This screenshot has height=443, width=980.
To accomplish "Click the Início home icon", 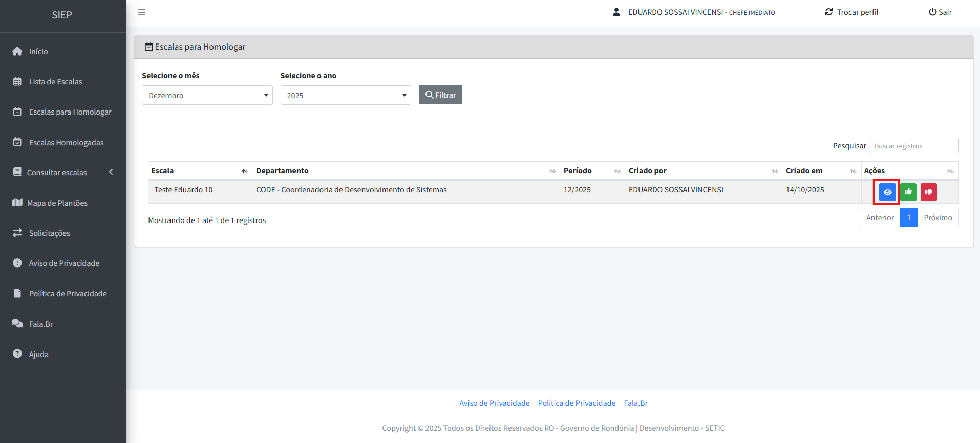I will 17,52.
